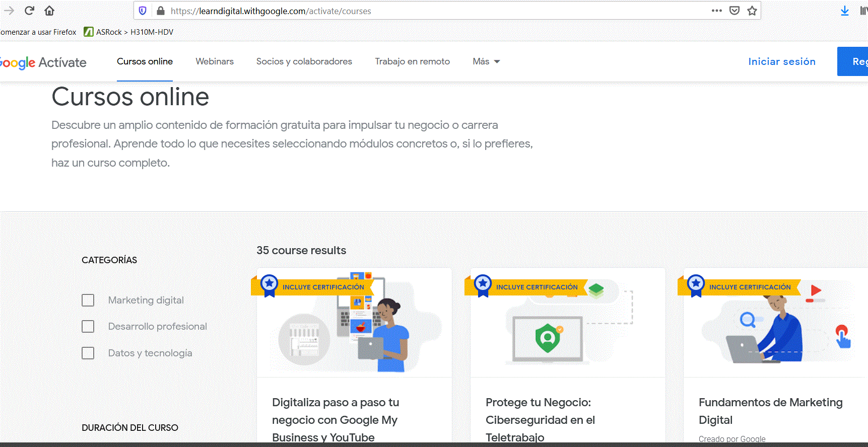The height and width of the screenshot is (447, 868).
Task: Show site security info via padlock icon
Action: [x=161, y=11]
